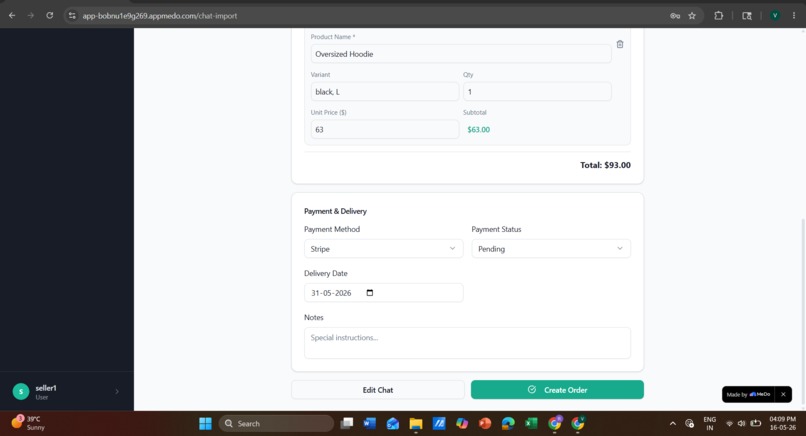Open the Windows Start menu

205,423
